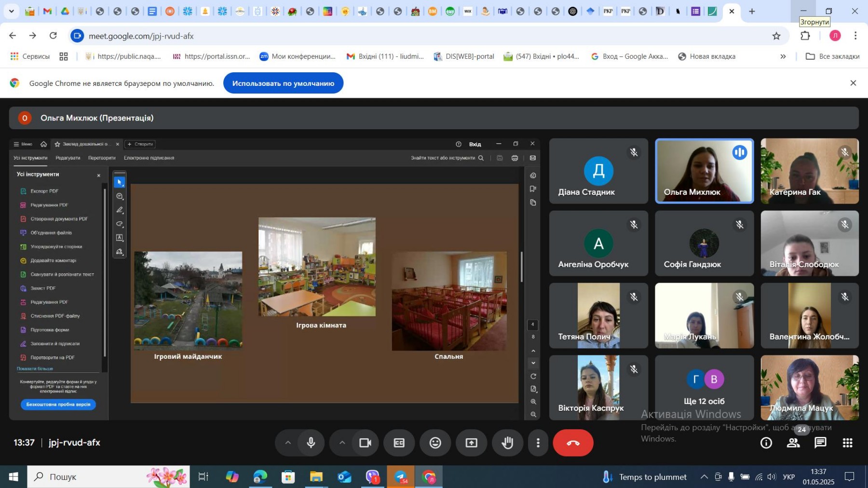Expand video settings arrow beside camera

coord(342,443)
